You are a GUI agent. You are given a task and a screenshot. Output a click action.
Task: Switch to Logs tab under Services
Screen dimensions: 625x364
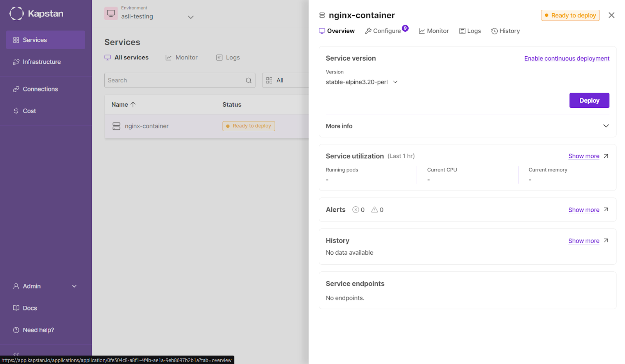point(228,57)
